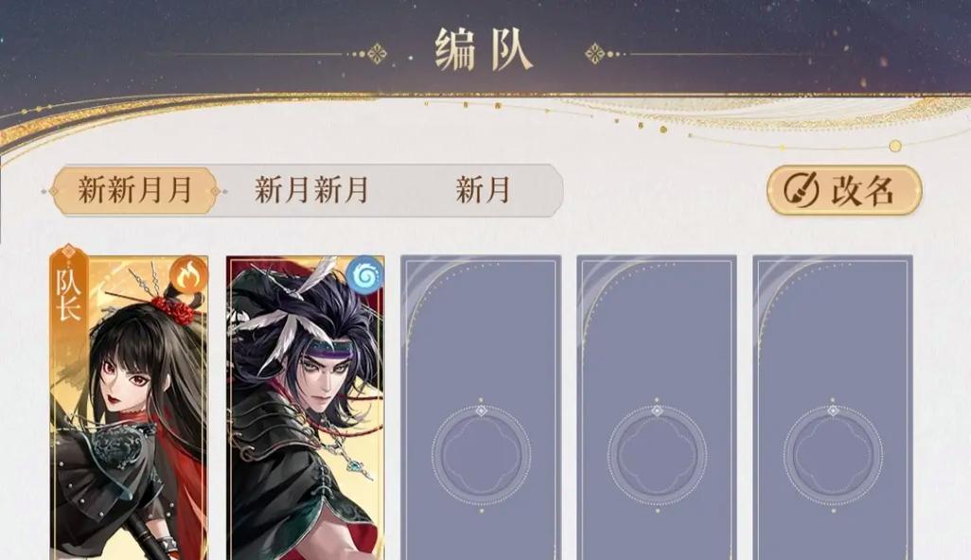Add a member to the third empty slot
971x560 pixels.
click(481, 407)
